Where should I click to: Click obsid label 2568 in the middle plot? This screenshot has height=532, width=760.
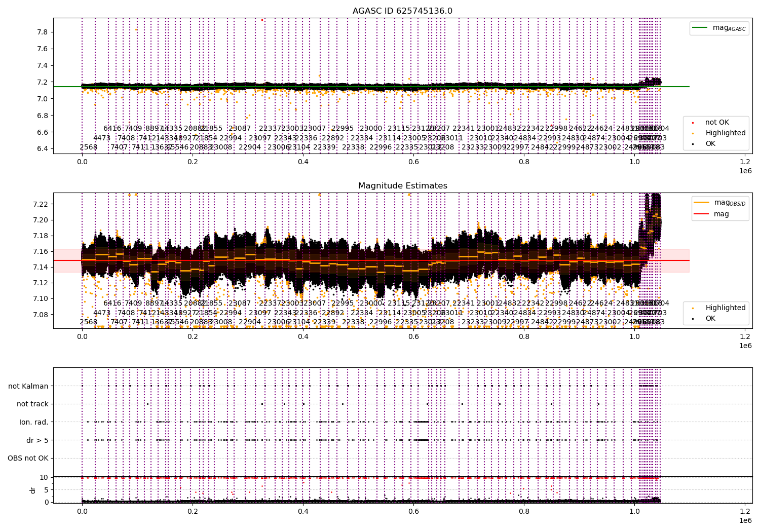pyautogui.click(x=89, y=322)
